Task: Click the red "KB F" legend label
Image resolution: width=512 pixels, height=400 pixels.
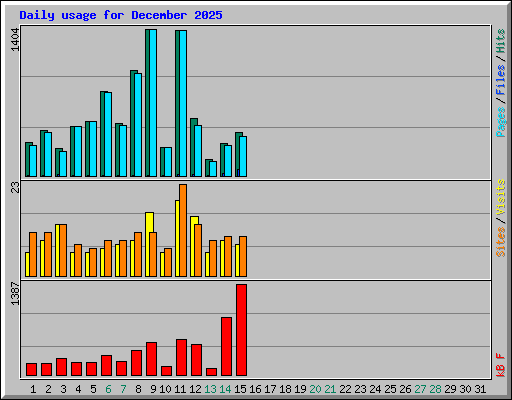Action: 500,365
